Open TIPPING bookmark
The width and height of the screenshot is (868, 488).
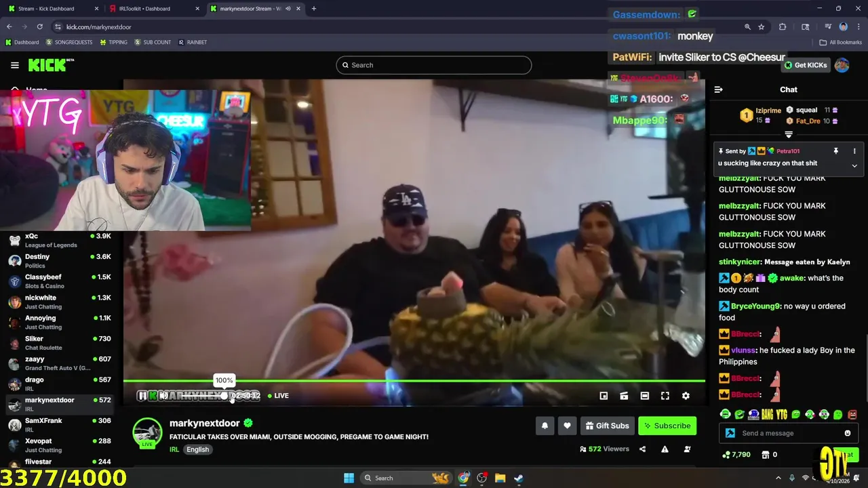click(x=113, y=42)
